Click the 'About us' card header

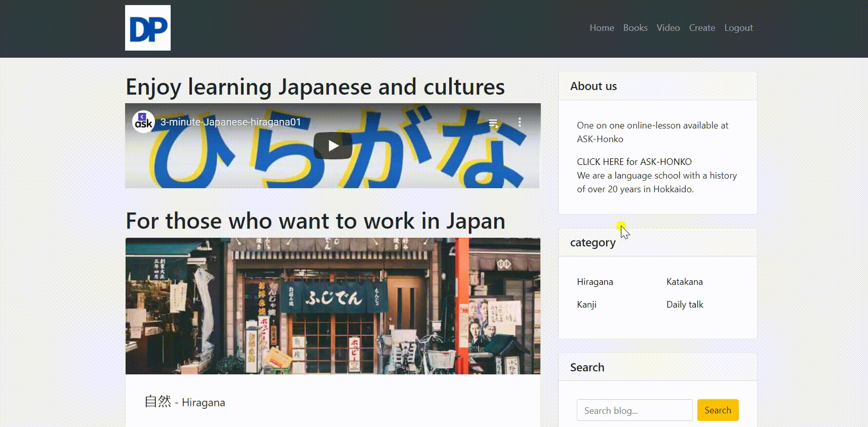pyautogui.click(x=657, y=86)
